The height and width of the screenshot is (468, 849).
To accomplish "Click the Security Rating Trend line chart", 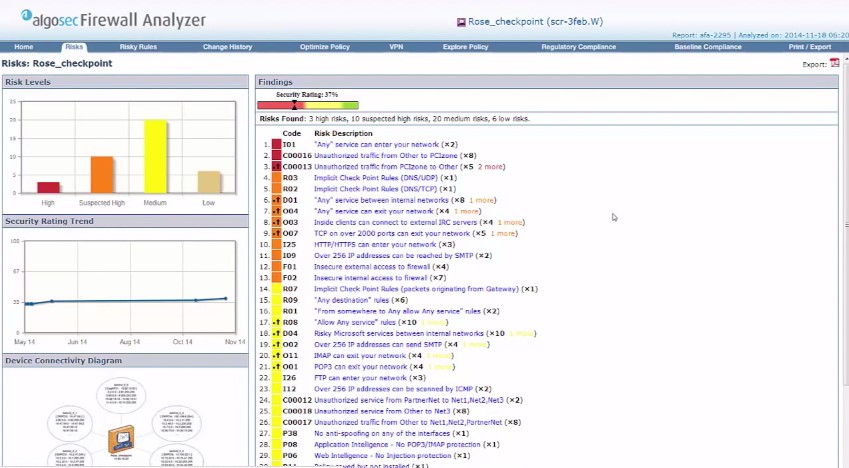I will (x=129, y=287).
